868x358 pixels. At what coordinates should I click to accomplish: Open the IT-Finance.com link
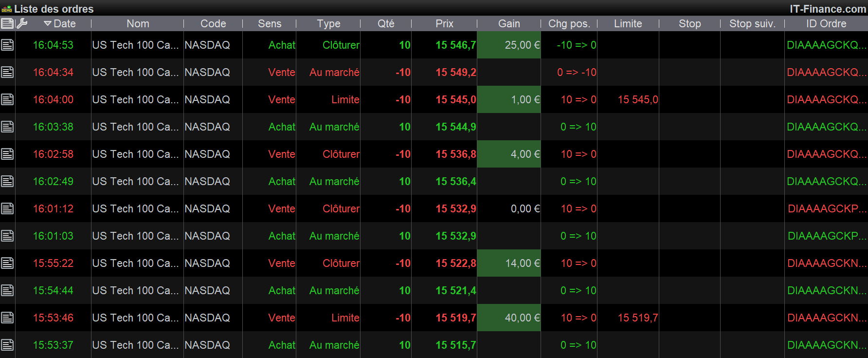click(x=828, y=9)
